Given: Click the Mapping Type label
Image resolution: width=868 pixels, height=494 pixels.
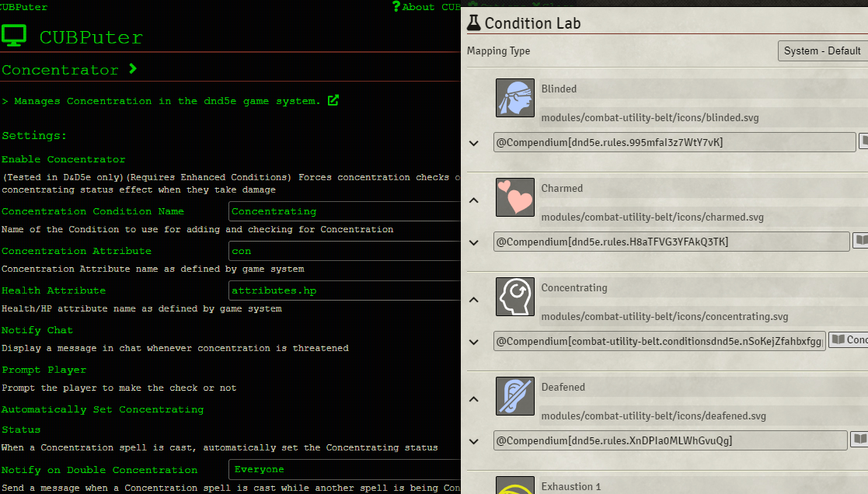Looking at the screenshot, I should (x=498, y=51).
